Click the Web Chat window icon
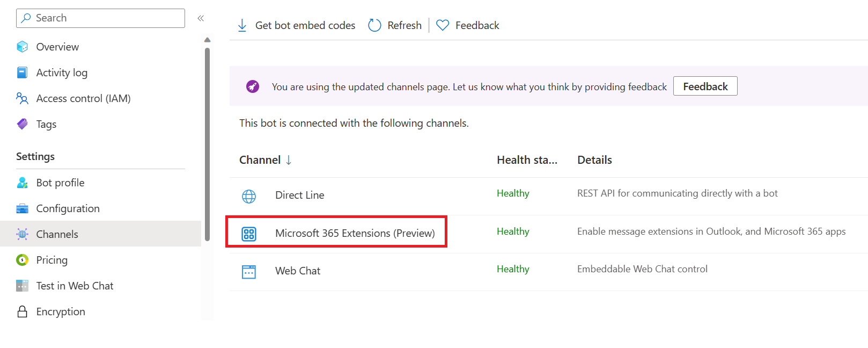Screen dimensions: 868x348 pos(249,272)
